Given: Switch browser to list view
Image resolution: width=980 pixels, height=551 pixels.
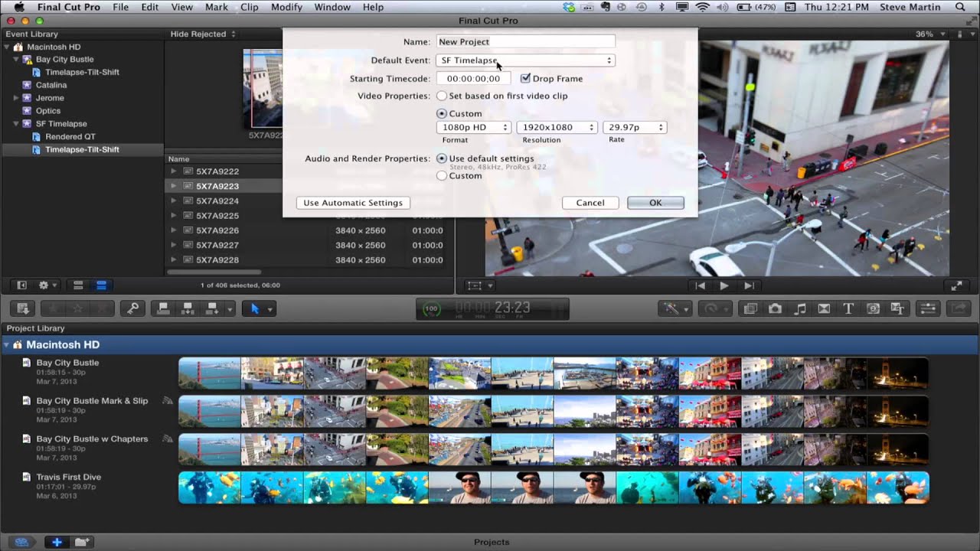Looking at the screenshot, I should pos(100,285).
